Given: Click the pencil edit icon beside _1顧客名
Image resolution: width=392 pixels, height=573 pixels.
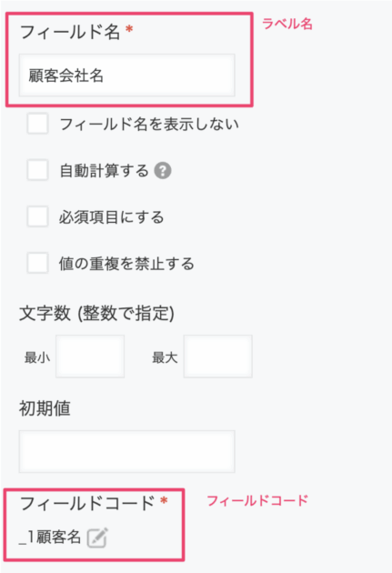Looking at the screenshot, I should click(x=97, y=538).
